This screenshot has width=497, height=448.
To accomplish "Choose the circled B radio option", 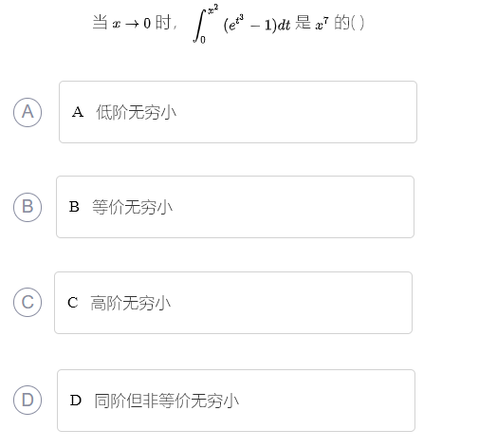I will click(x=28, y=207).
